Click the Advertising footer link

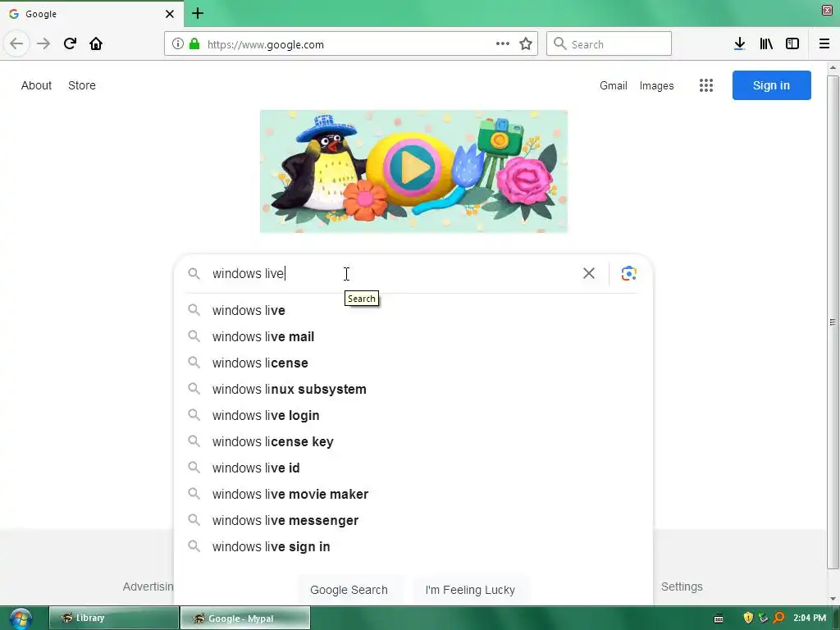pos(148,587)
